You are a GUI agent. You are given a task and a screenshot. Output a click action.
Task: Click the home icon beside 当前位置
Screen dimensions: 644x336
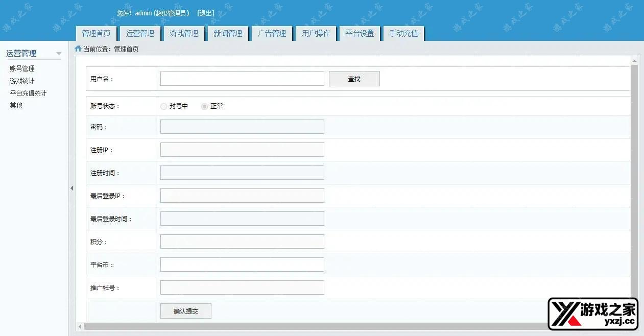click(78, 49)
